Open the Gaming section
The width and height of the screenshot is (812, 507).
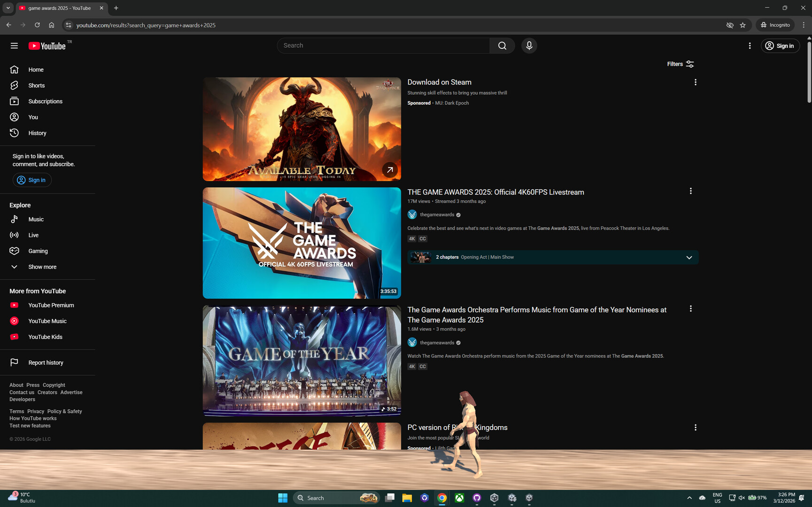point(38,251)
